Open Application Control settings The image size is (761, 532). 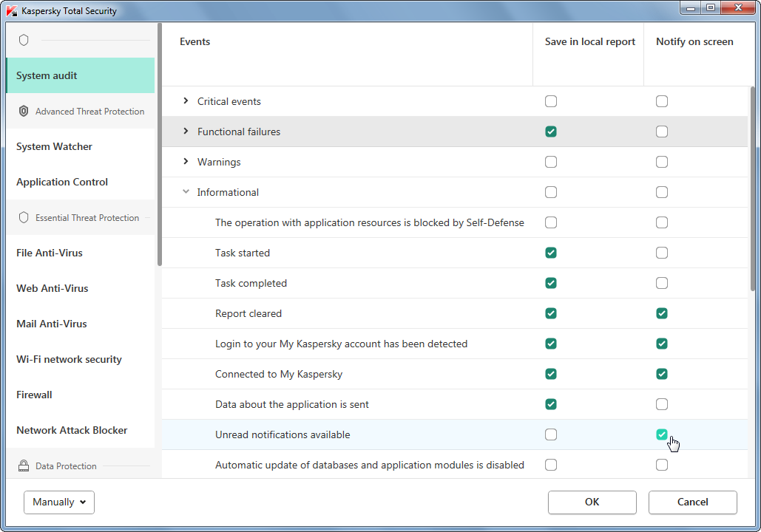tap(81, 182)
